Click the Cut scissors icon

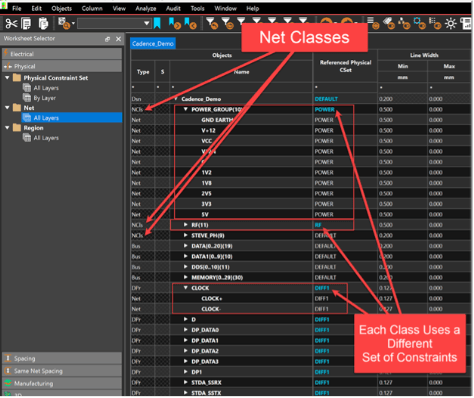(11, 23)
